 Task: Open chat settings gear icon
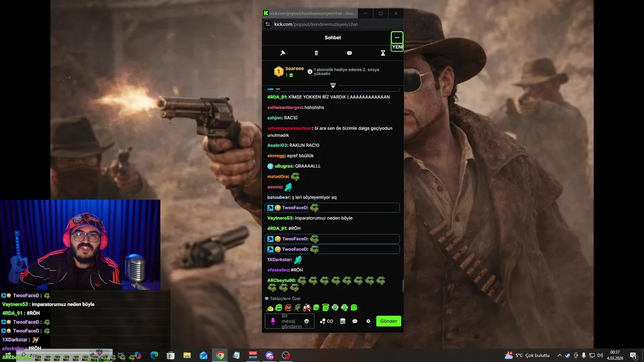[x=368, y=321]
